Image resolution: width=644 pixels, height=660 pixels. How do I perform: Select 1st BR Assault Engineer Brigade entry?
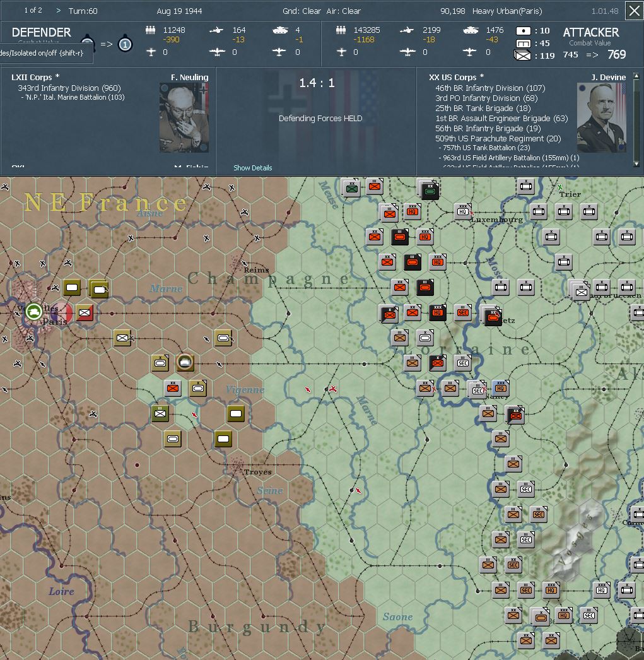pos(501,118)
